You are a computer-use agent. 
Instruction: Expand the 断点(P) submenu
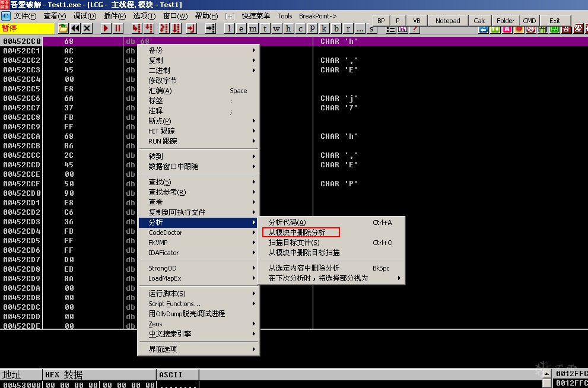198,121
